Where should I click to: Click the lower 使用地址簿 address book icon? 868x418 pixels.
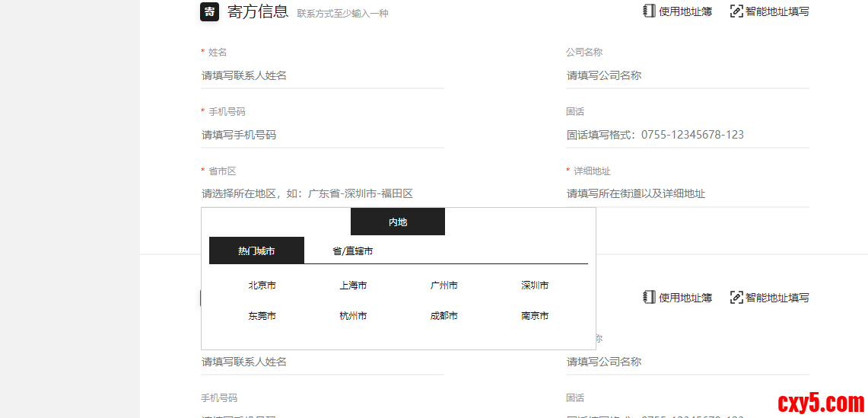click(x=649, y=297)
